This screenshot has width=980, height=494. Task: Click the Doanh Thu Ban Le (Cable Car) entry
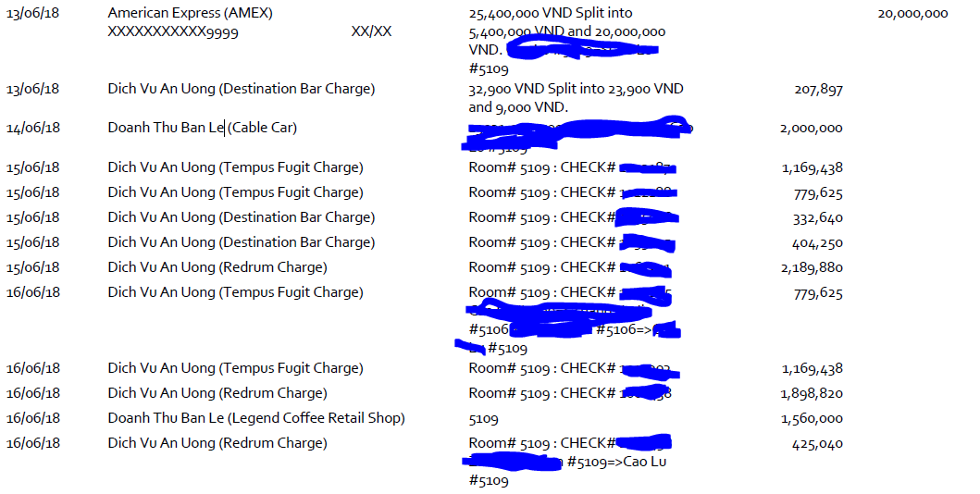click(203, 128)
